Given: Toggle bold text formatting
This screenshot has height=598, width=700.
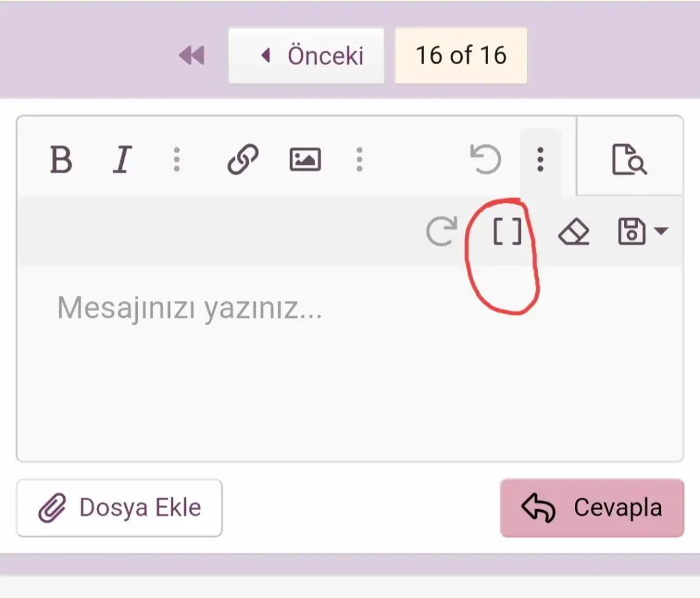Looking at the screenshot, I should (61, 160).
